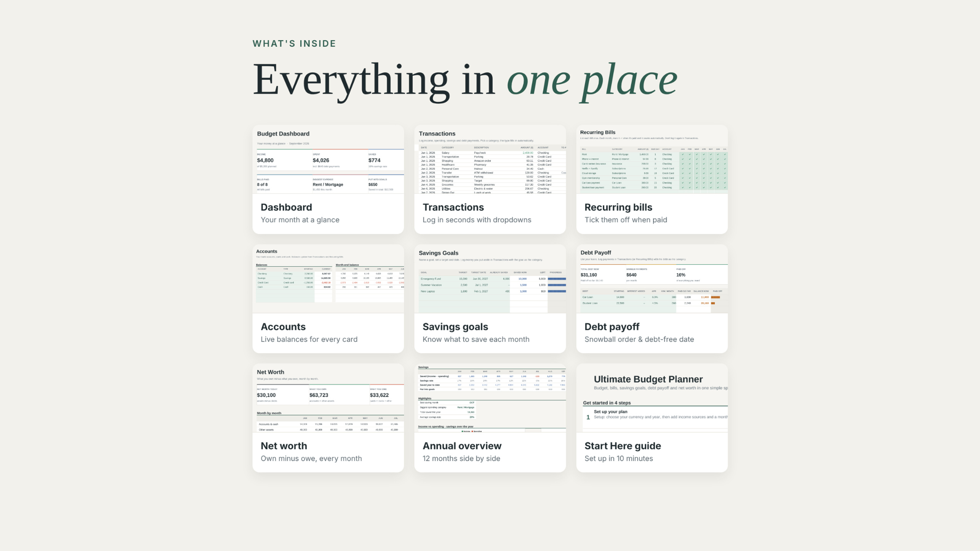Image resolution: width=980 pixels, height=551 pixels.
Task: Open the Accounts sheet preview thumbnail
Action: tap(328, 279)
